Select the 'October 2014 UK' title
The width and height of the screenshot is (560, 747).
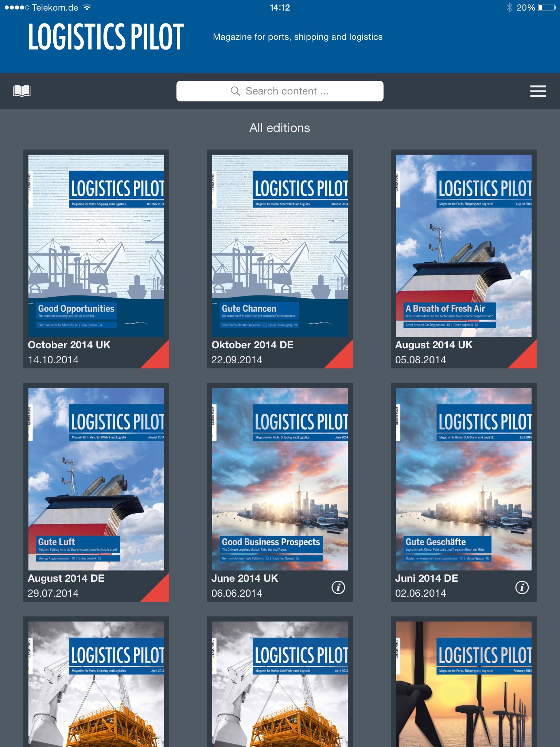[x=69, y=345]
